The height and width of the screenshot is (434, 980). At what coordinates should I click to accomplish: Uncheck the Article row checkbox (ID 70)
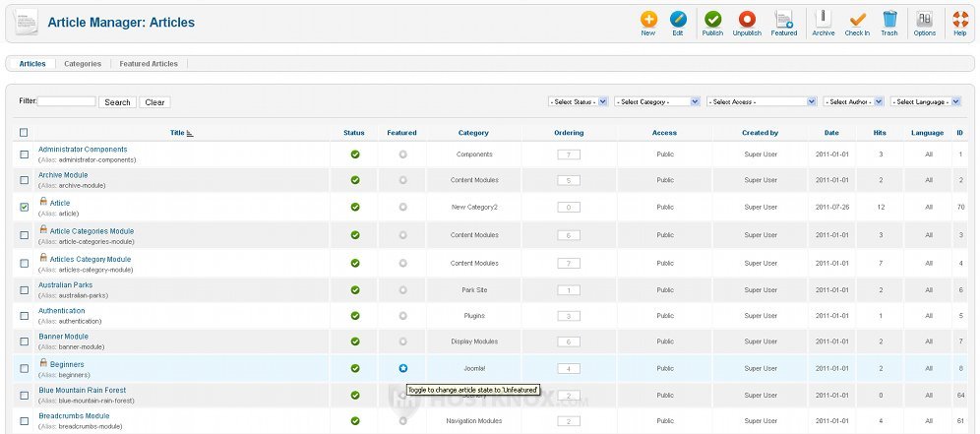(x=25, y=207)
